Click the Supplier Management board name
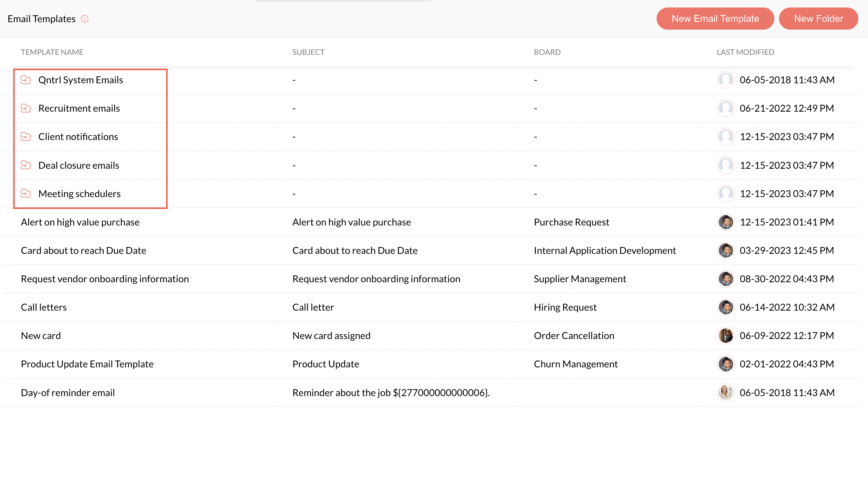Image resolution: width=868 pixels, height=494 pixels. pyautogui.click(x=580, y=278)
